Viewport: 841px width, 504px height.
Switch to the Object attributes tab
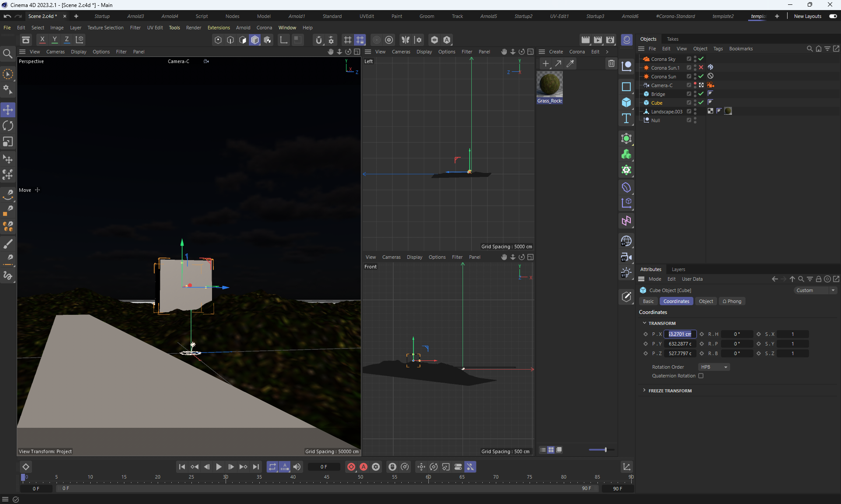(706, 301)
